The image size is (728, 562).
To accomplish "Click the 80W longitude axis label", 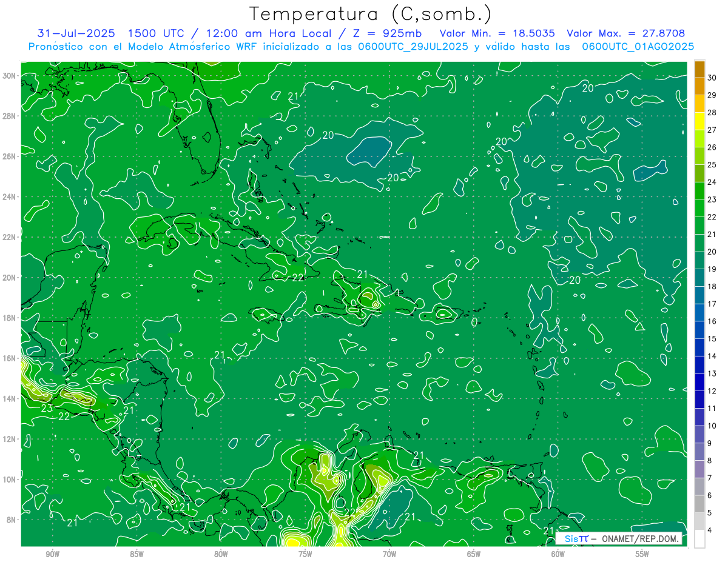I will [221, 555].
